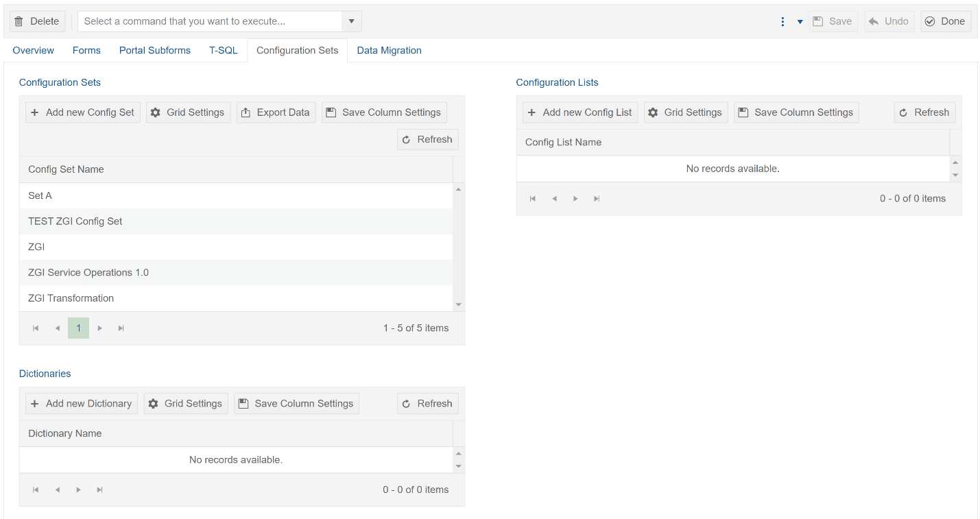Viewport: 980px width, 519px height.
Task: Expand the blue caret next to more options
Action: click(800, 22)
